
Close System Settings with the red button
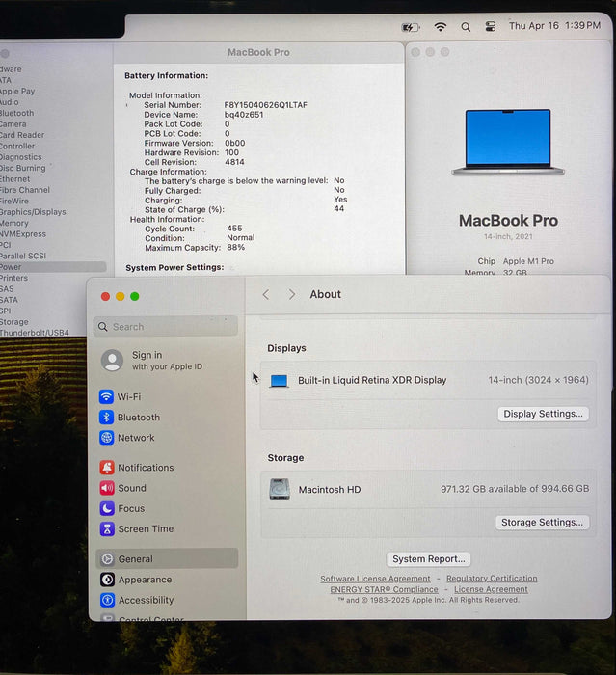coord(105,296)
